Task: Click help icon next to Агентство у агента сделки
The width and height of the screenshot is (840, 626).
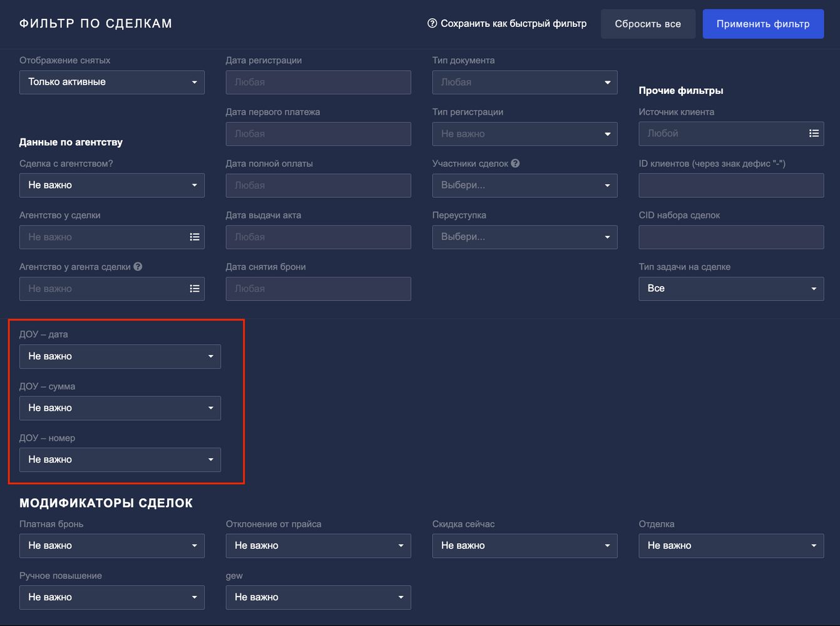Action: (x=138, y=267)
